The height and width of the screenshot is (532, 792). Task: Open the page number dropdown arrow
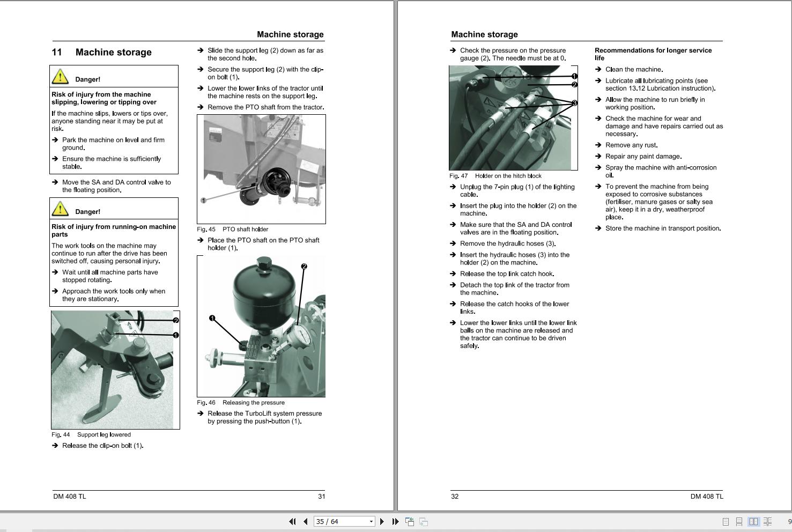[x=370, y=521]
